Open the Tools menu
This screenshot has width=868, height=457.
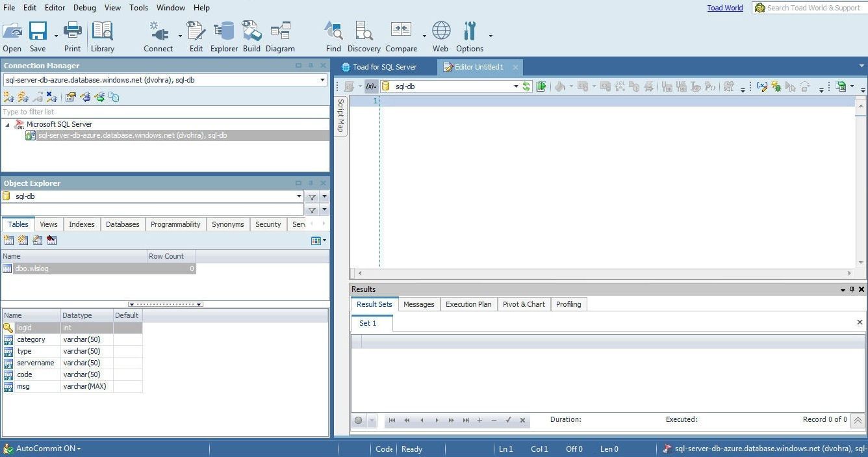138,8
